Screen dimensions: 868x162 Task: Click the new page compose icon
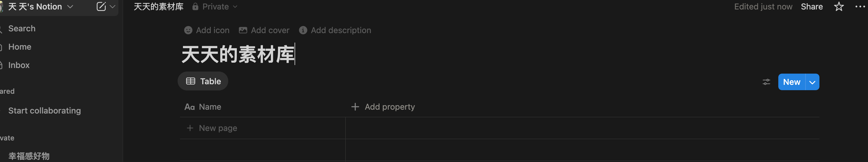[101, 7]
